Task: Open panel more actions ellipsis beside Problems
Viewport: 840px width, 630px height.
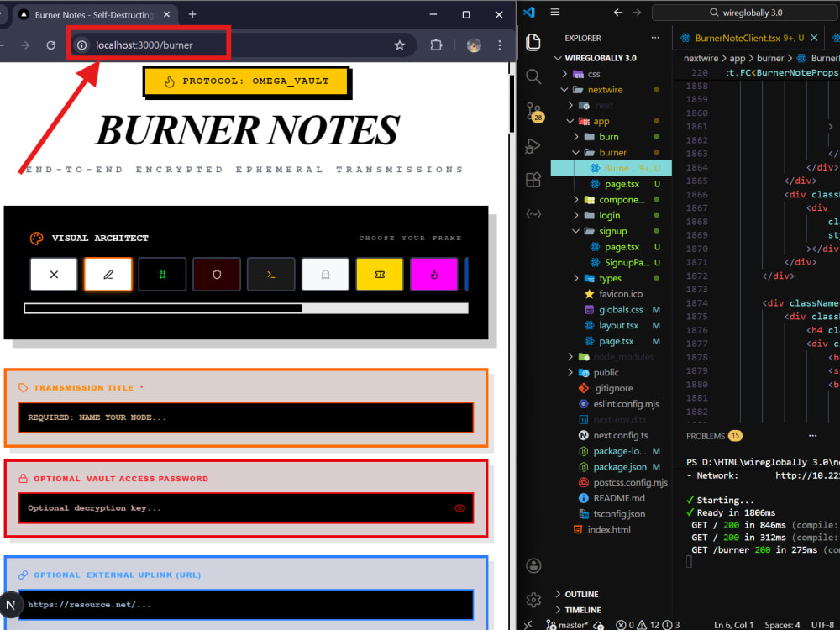Action: click(812, 435)
